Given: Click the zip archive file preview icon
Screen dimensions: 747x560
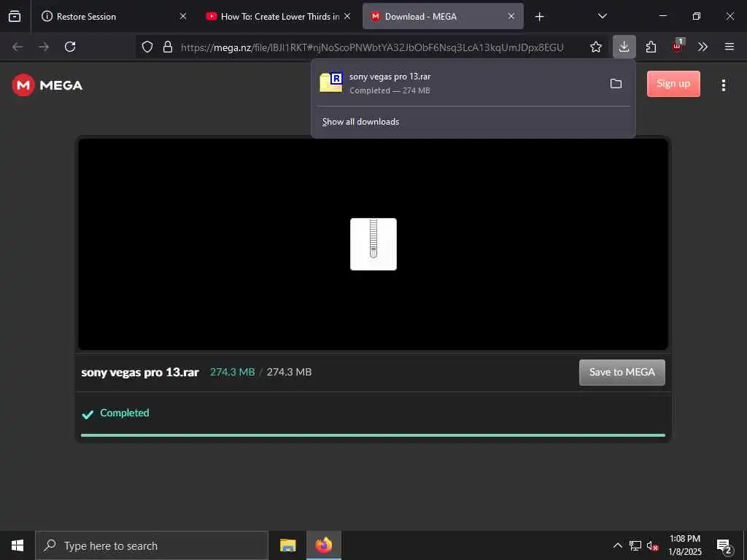Looking at the screenshot, I should (x=373, y=244).
